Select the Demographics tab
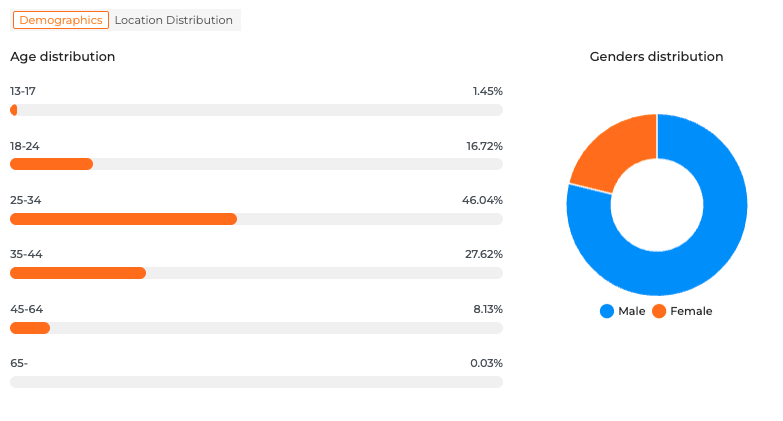The width and height of the screenshot is (783, 421). coord(61,20)
